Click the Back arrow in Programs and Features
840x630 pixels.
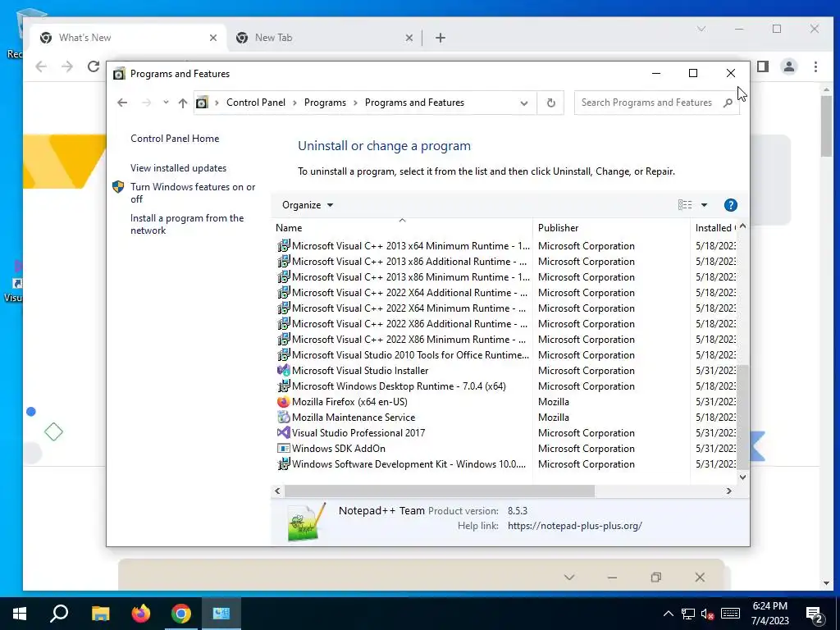(122, 103)
